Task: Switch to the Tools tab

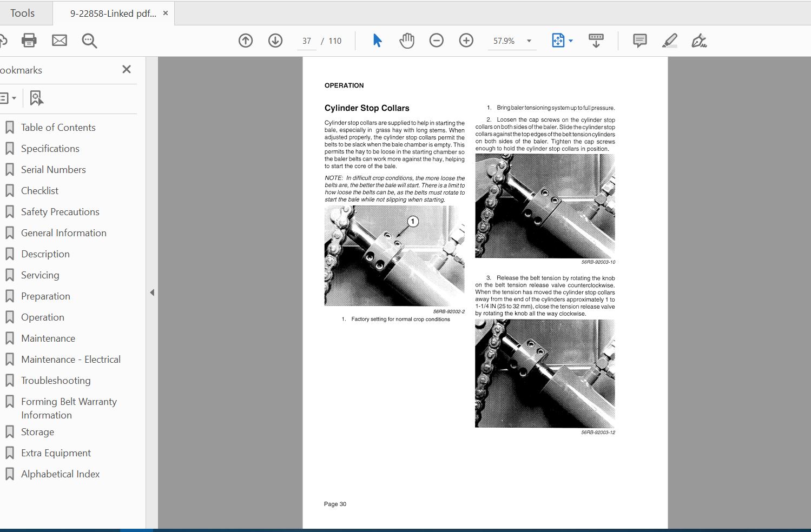Action: tap(22, 13)
